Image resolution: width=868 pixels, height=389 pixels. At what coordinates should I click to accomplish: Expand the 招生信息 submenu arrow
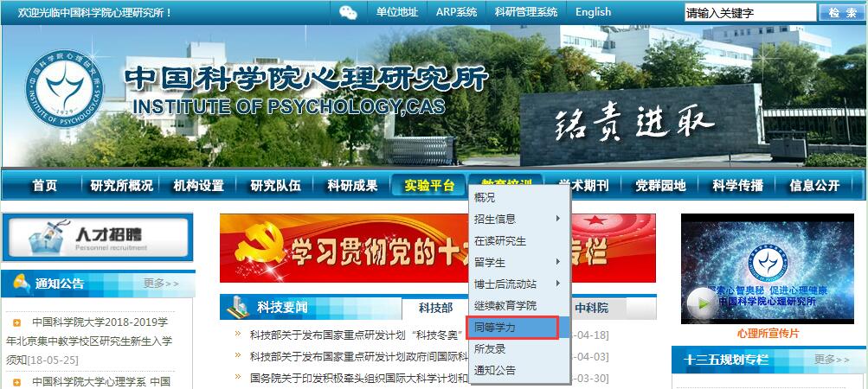tap(557, 219)
